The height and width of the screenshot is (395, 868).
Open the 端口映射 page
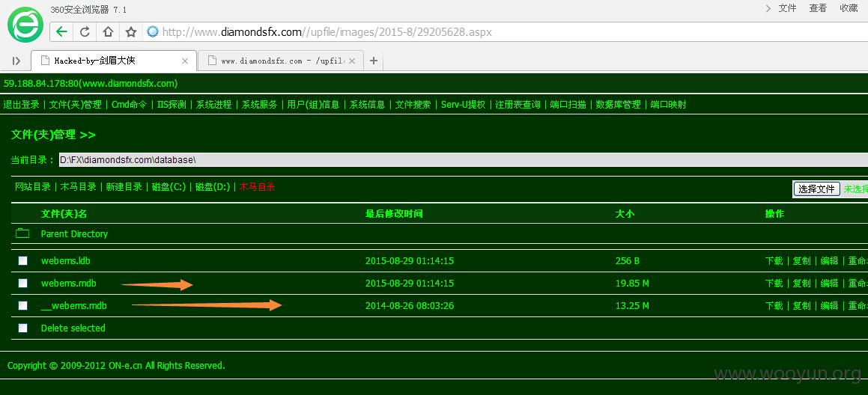coord(668,105)
